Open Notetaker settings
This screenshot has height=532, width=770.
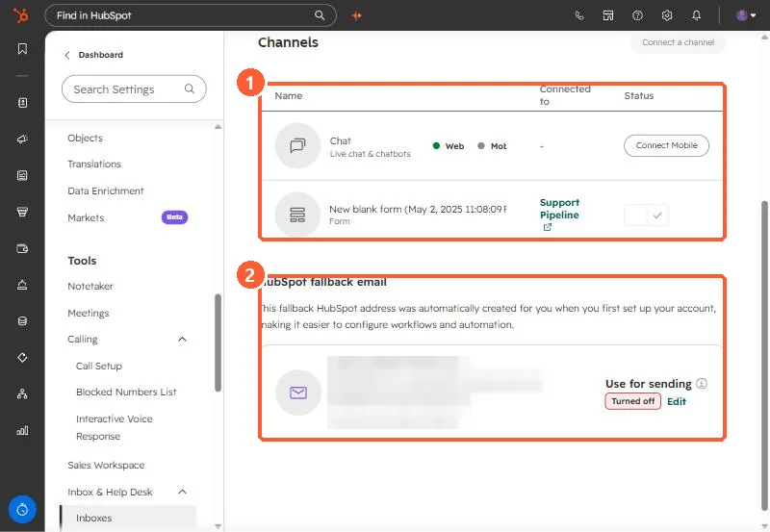[90, 286]
